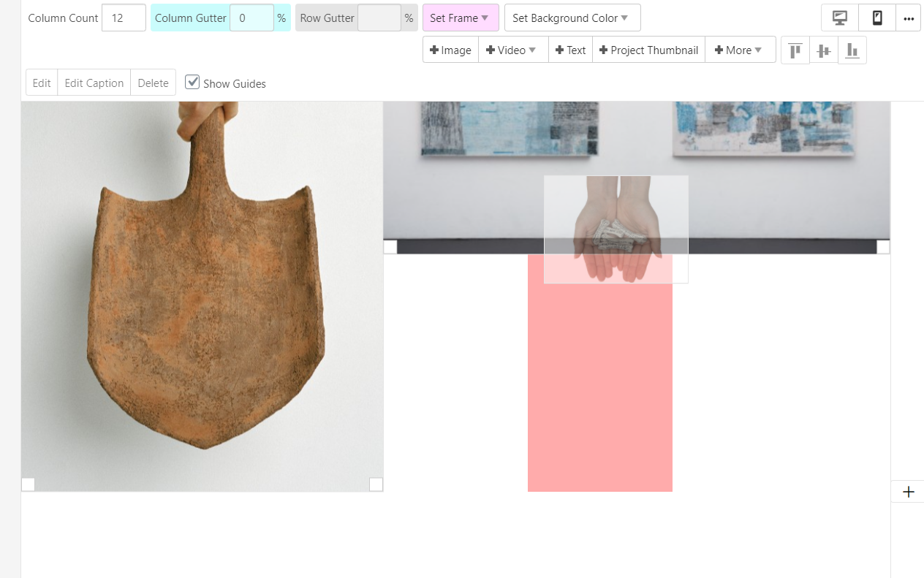Toggle the Show Guides checkbox
This screenshot has width=924, height=578.
[192, 82]
